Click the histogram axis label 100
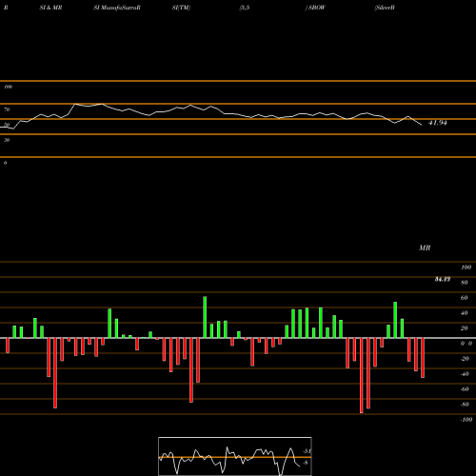The image size is (476, 476). tap(466, 268)
